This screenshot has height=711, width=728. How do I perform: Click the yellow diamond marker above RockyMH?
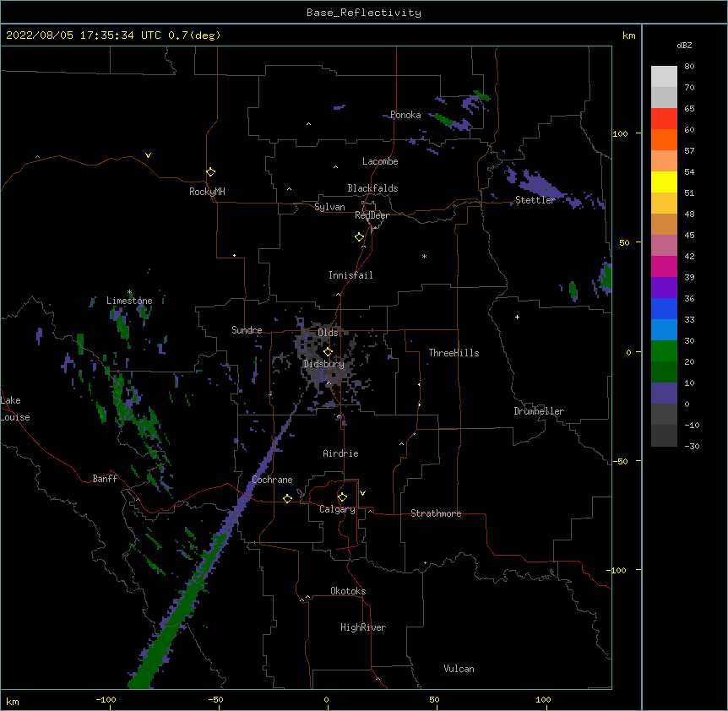pos(210,171)
